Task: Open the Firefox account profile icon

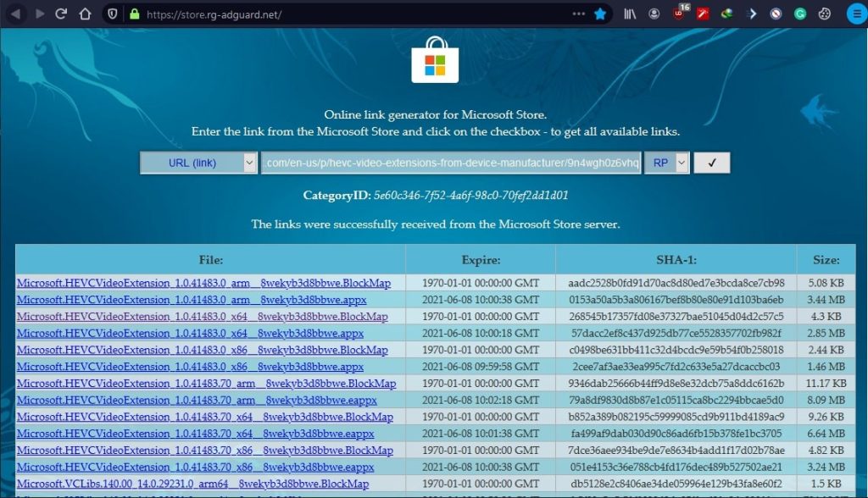Action: click(x=654, y=14)
